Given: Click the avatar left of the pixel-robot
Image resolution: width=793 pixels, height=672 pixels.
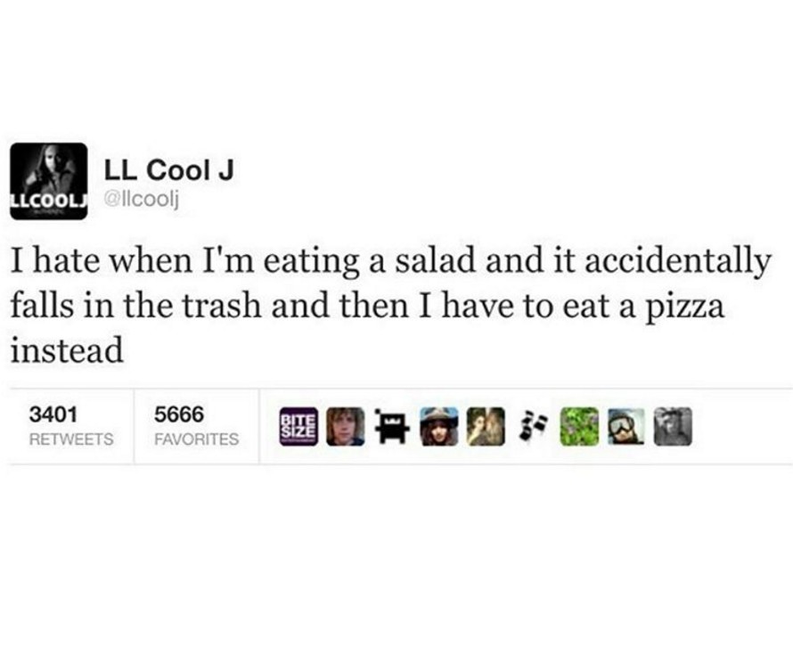Looking at the screenshot, I should (346, 426).
